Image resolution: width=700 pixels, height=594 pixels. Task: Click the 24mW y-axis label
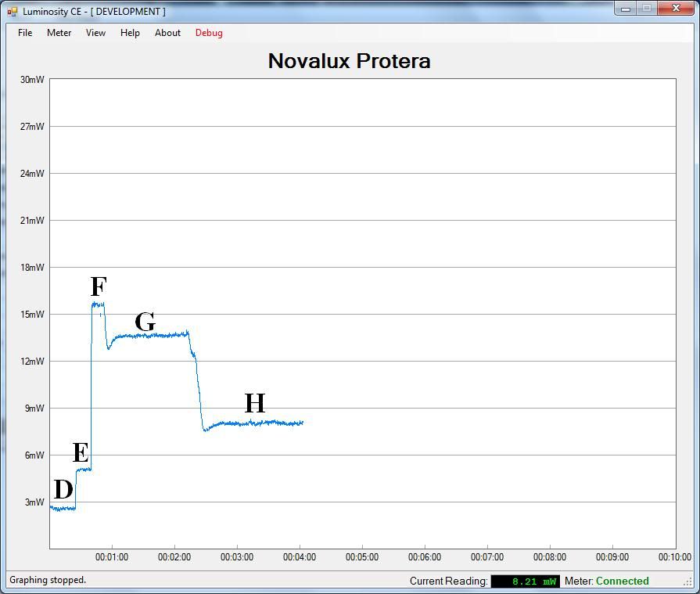pos(32,173)
